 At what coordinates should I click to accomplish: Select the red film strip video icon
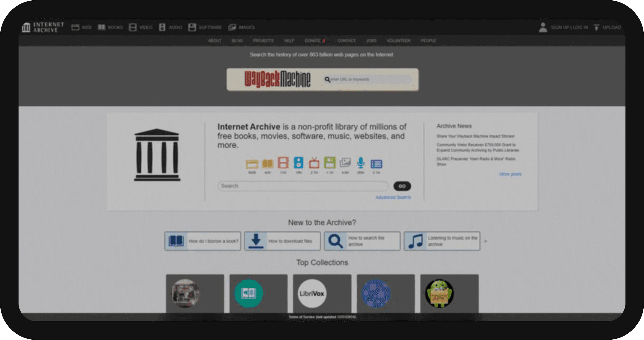point(283,163)
